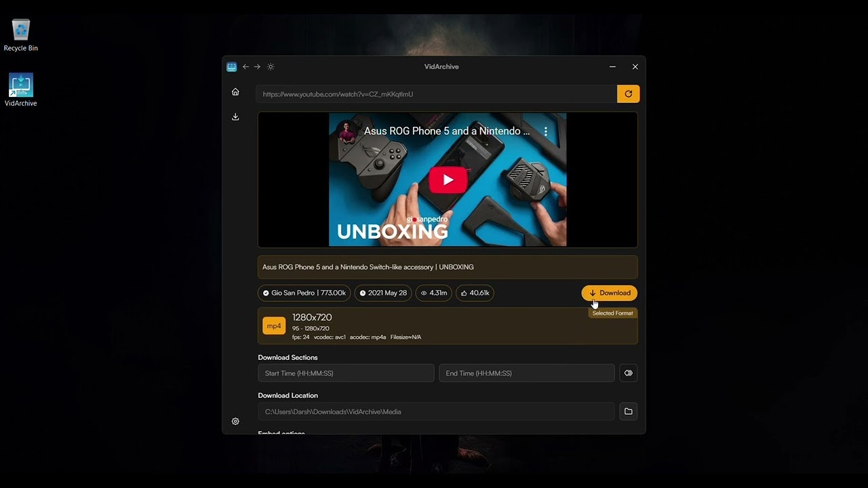Navigate forward using the right arrow
The height and width of the screenshot is (488, 868).
[x=257, y=66]
